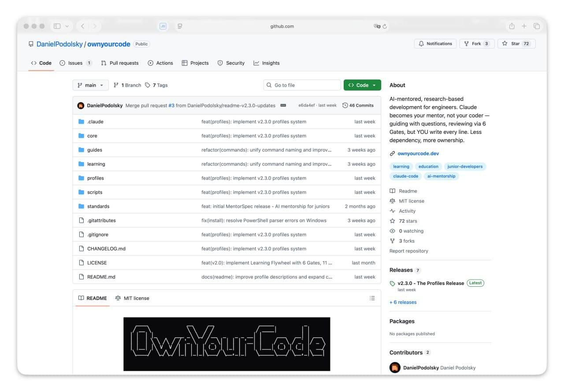
Task: Click the MIT license scale icon
Action: click(x=392, y=201)
